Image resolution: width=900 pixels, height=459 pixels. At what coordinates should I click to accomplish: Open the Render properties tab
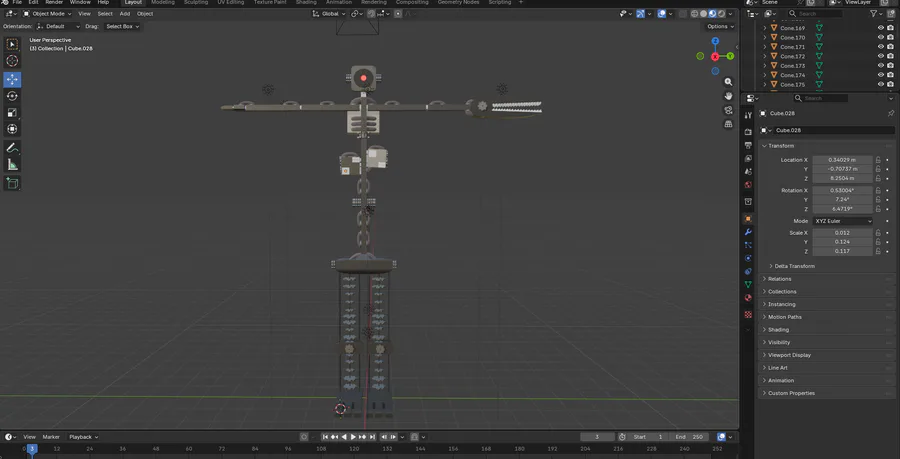[x=748, y=131]
